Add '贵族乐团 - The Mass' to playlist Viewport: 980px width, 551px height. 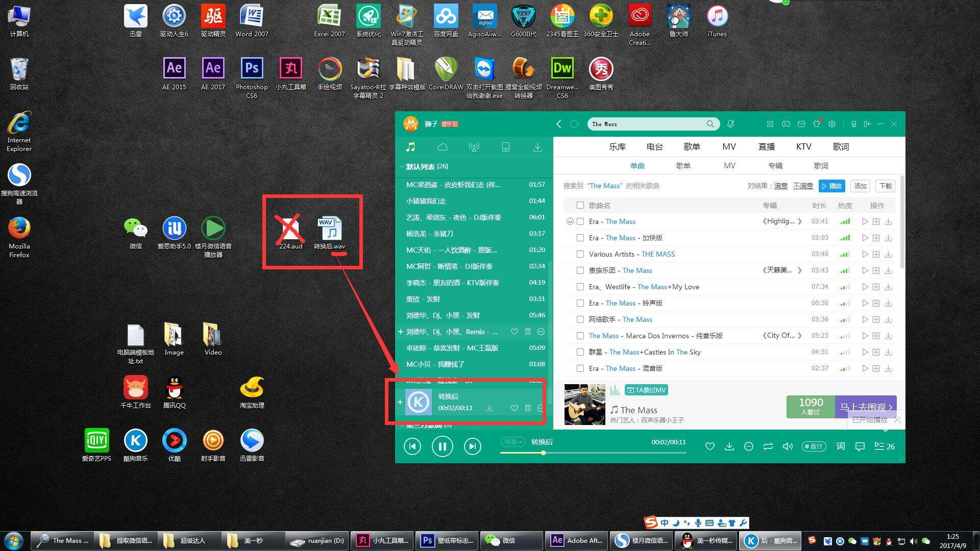coord(876,270)
